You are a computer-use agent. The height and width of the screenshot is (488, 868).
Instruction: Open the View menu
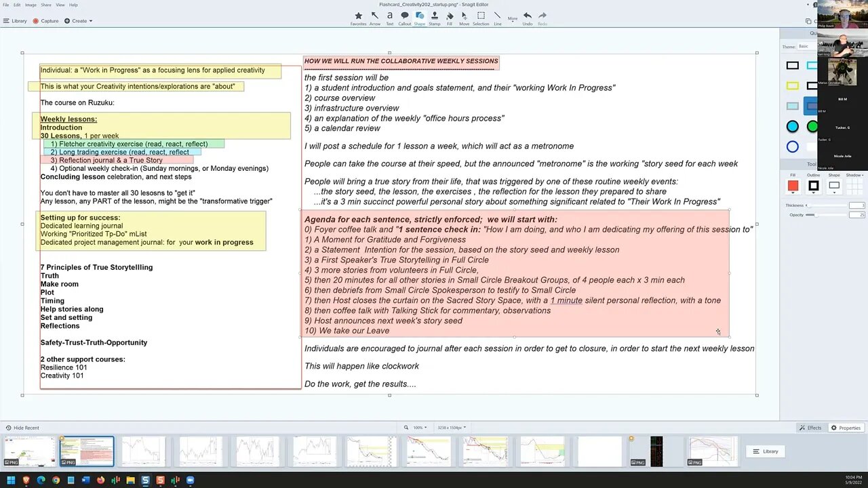(x=60, y=5)
